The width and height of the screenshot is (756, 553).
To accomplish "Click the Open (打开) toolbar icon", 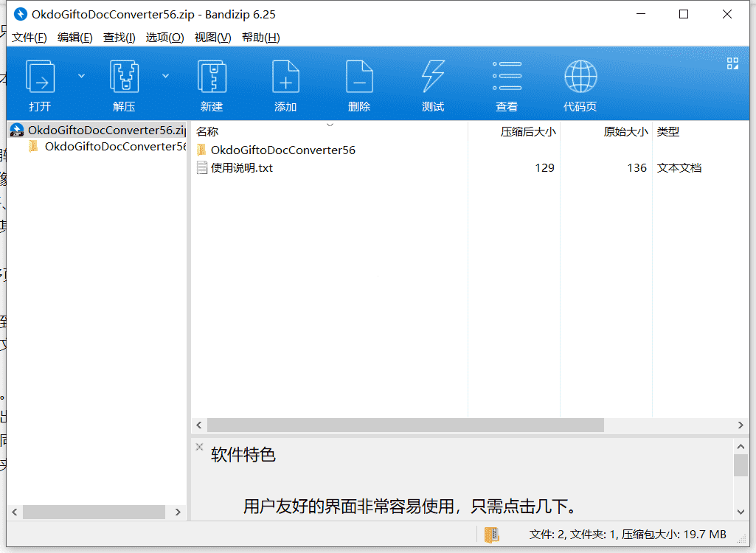I will coord(40,77).
